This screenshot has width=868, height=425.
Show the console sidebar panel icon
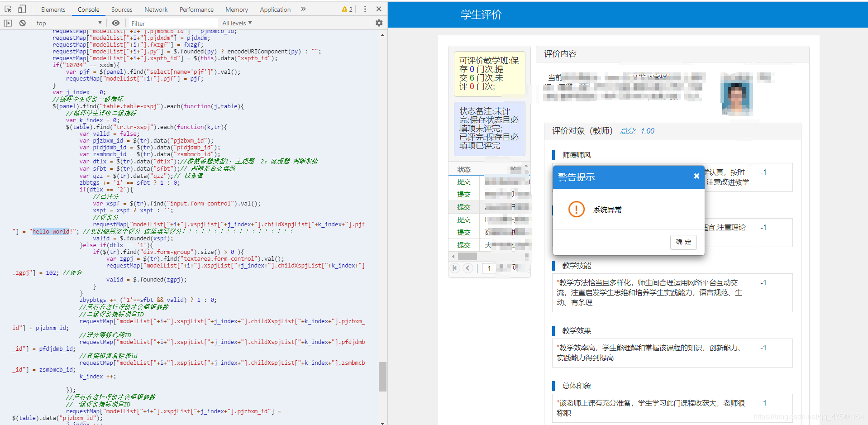point(8,23)
